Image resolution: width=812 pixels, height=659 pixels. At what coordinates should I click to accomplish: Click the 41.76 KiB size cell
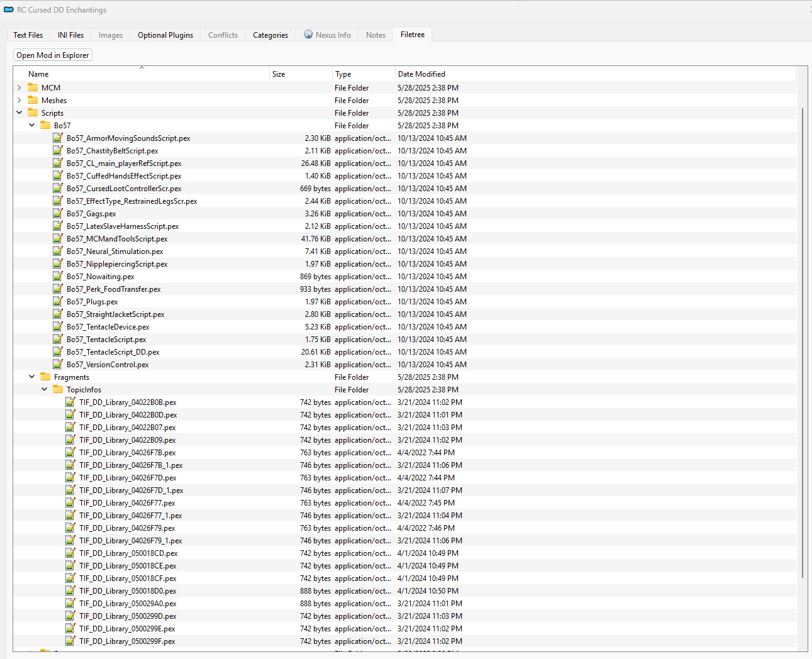click(316, 239)
